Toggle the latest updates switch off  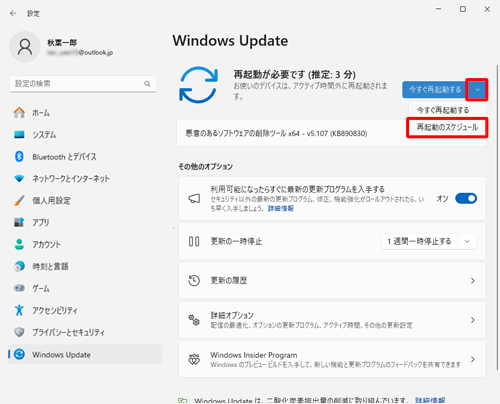pyautogui.click(x=466, y=199)
